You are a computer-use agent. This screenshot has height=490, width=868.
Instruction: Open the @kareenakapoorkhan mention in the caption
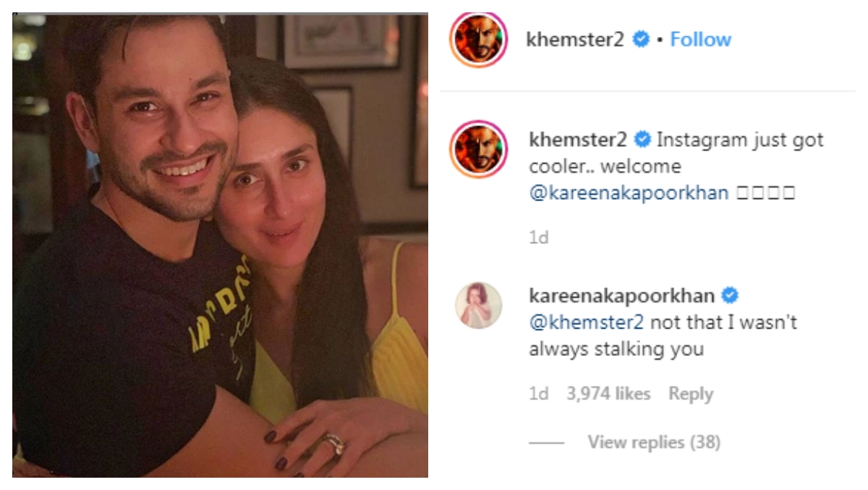click(x=629, y=194)
